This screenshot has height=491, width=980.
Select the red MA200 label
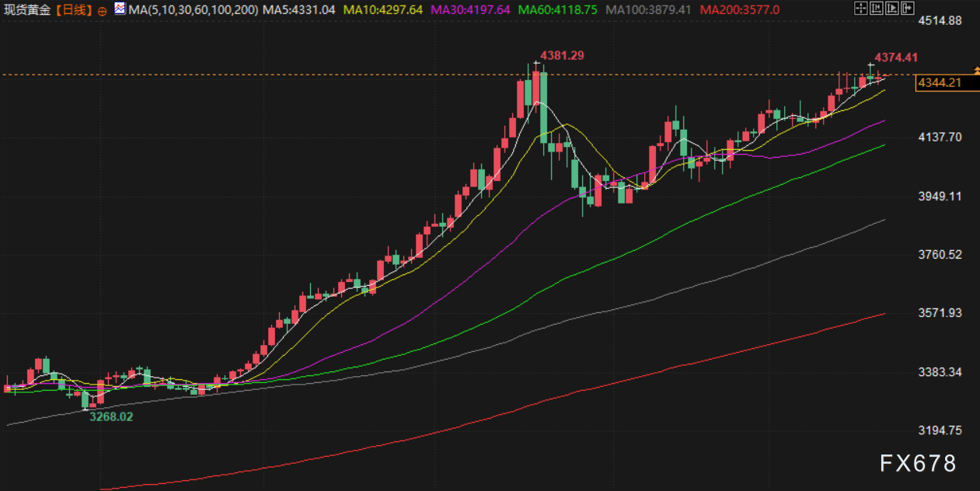[739, 10]
